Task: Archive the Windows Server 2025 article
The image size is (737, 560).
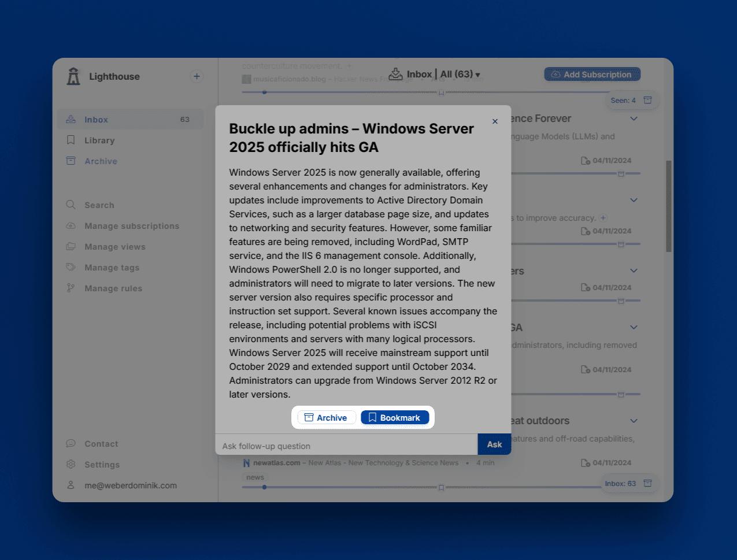Action: [326, 417]
